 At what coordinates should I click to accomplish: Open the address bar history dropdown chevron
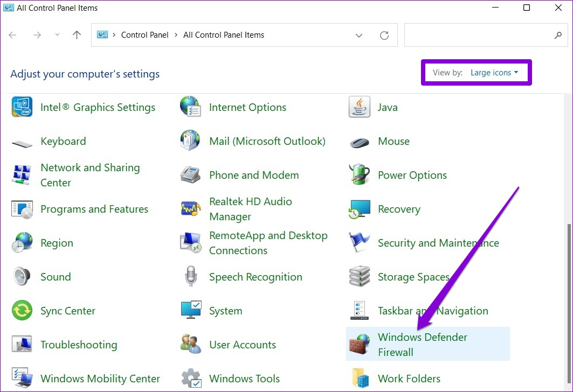(359, 35)
